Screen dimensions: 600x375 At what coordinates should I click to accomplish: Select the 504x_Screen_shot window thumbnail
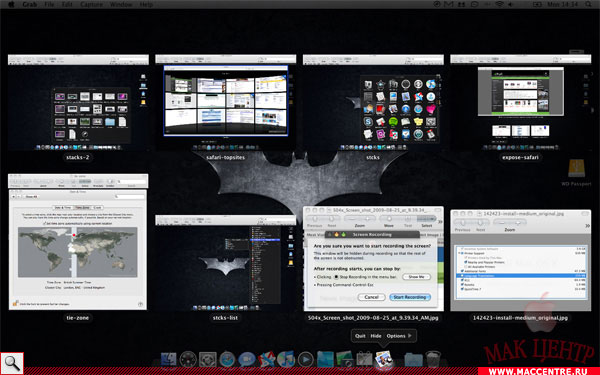(x=373, y=259)
